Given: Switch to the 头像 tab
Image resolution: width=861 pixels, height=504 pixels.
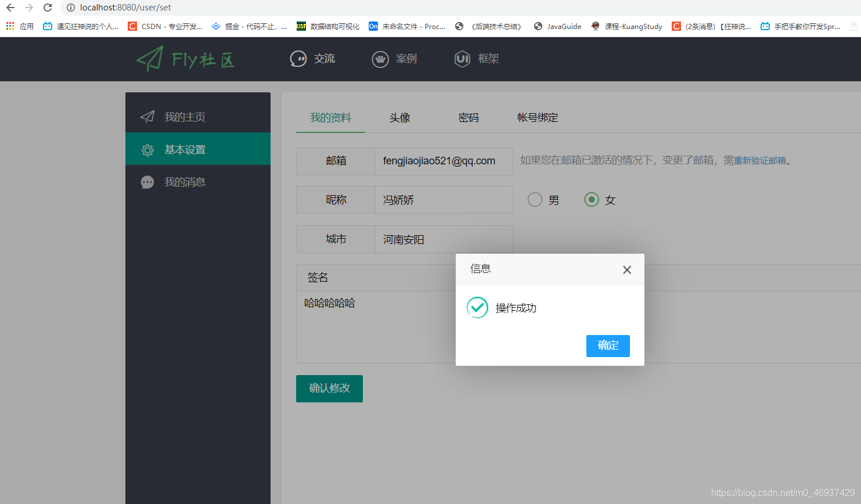Looking at the screenshot, I should (399, 118).
